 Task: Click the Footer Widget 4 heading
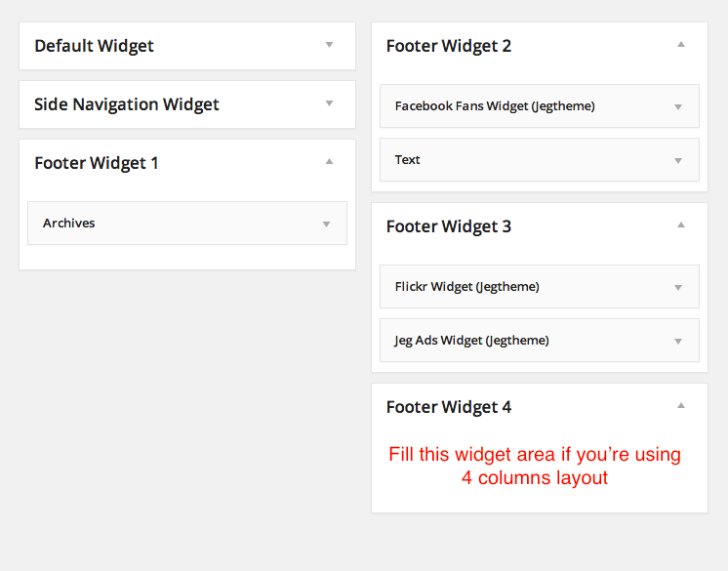click(x=449, y=407)
